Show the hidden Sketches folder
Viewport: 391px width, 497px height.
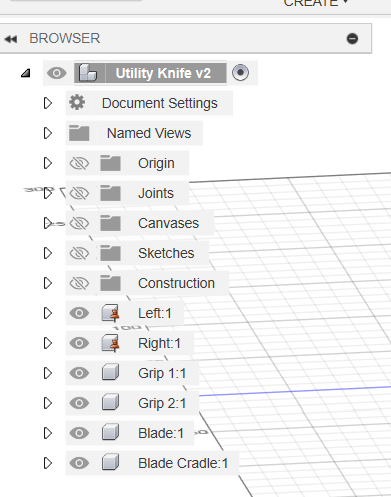coord(79,253)
